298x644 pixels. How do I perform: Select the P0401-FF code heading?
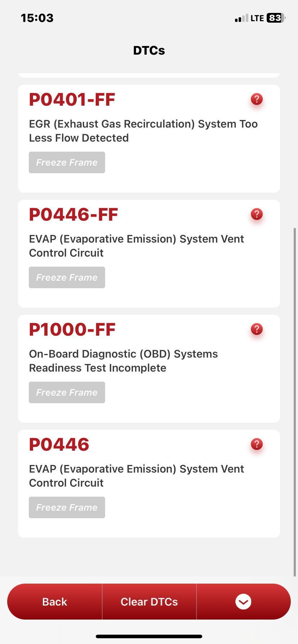[x=72, y=100]
